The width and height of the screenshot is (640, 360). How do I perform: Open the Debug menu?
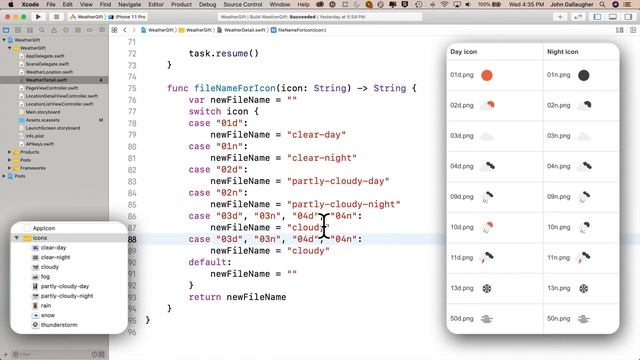tap(207, 4)
